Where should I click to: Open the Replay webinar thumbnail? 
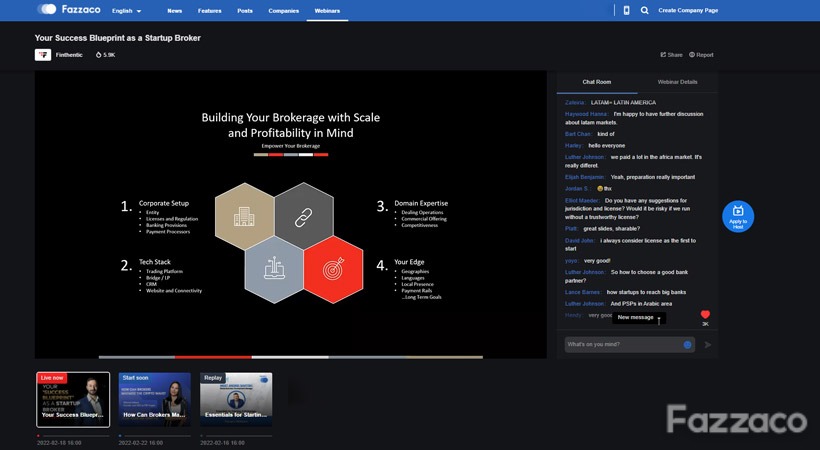tap(236, 400)
